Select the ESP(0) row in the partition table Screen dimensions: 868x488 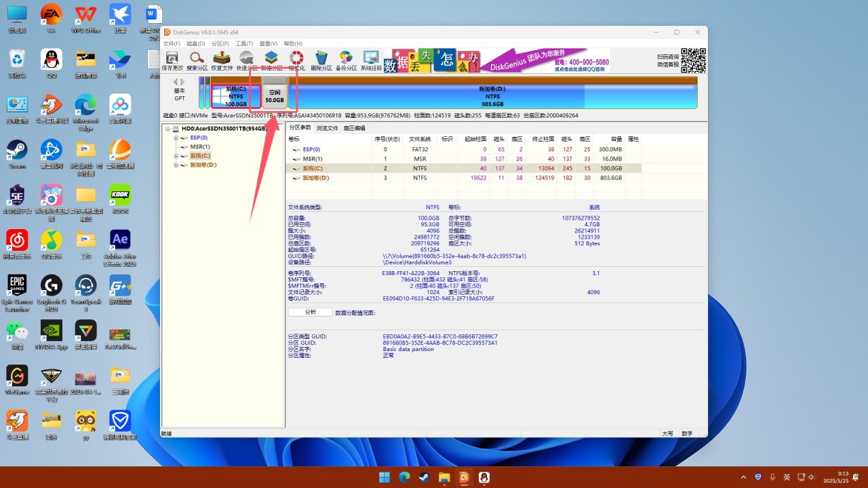pos(464,149)
